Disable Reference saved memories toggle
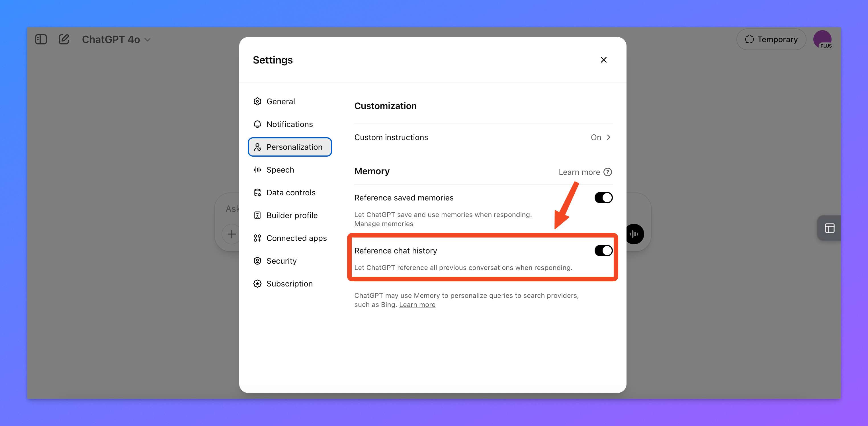The width and height of the screenshot is (868, 426). pos(603,198)
